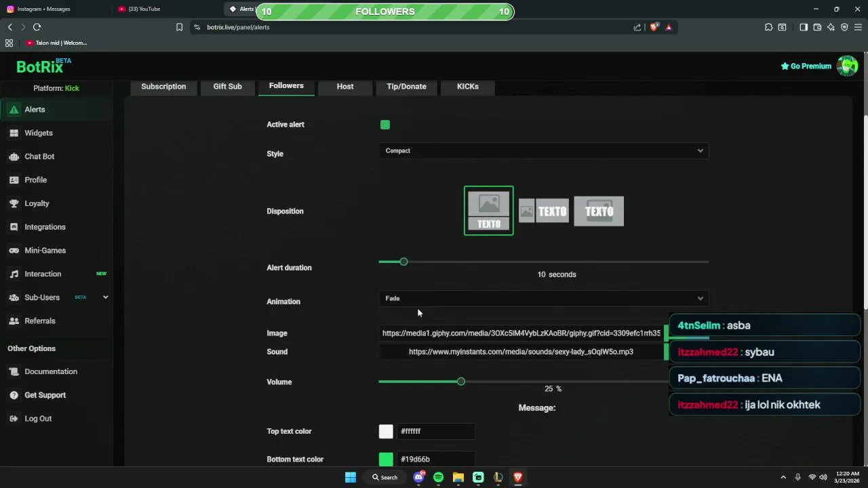Reload the page

(37, 27)
